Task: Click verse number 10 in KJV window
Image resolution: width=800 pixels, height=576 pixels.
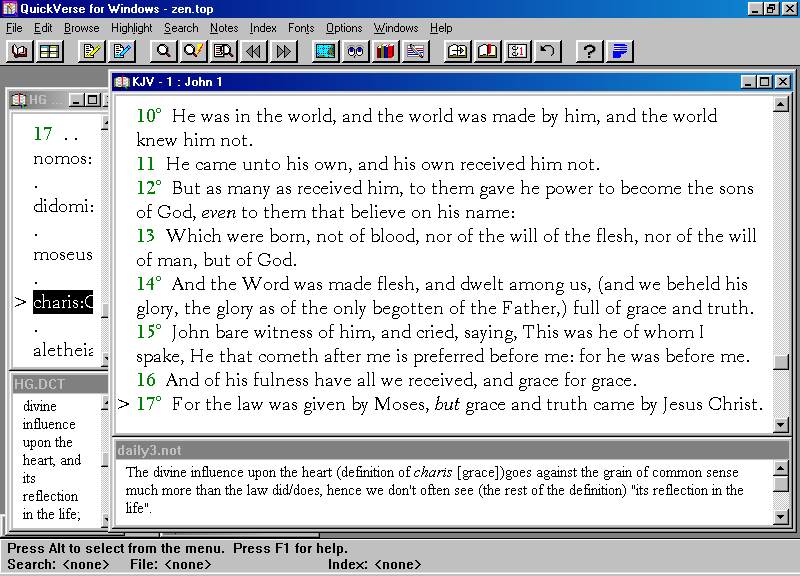Action: [146, 116]
